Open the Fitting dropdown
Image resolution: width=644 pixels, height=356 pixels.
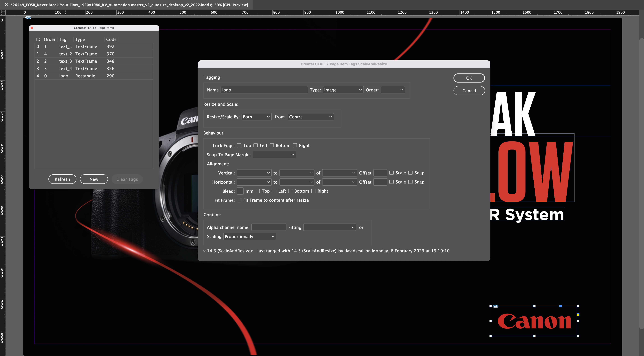330,227
